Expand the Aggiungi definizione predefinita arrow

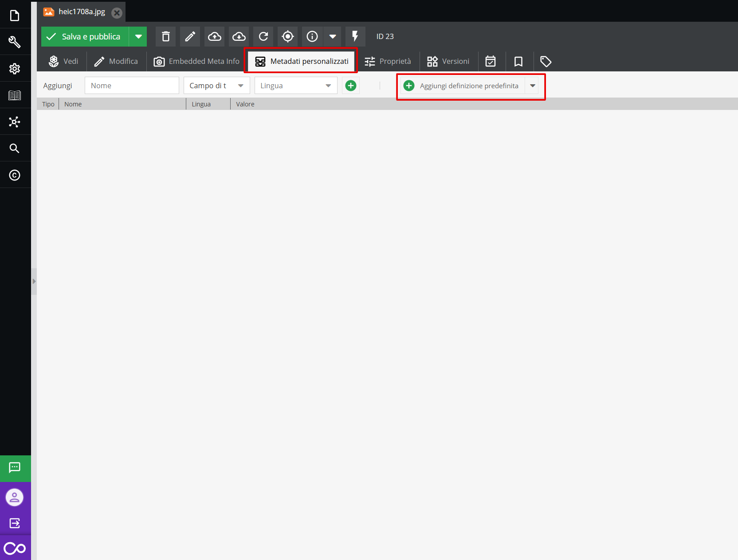point(533,86)
